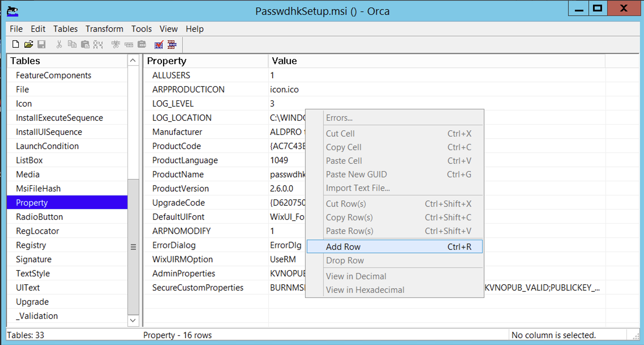Screen dimensions: 644x345
Task: Click the Paste clipboard icon in toolbar
Action: click(x=85, y=44)
